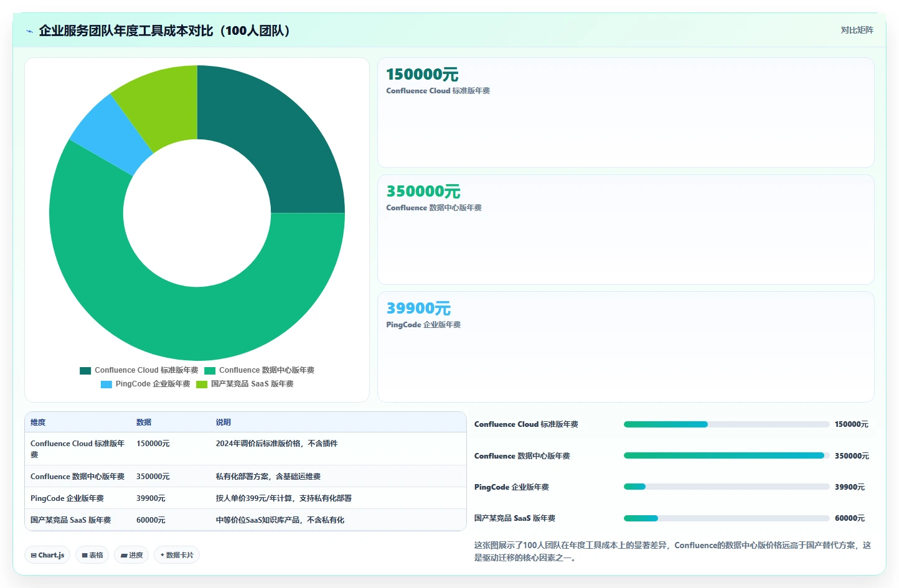Click the Confluence 数据中心版年费 progress row label
The image size is (899, 588).
[522, 456]
